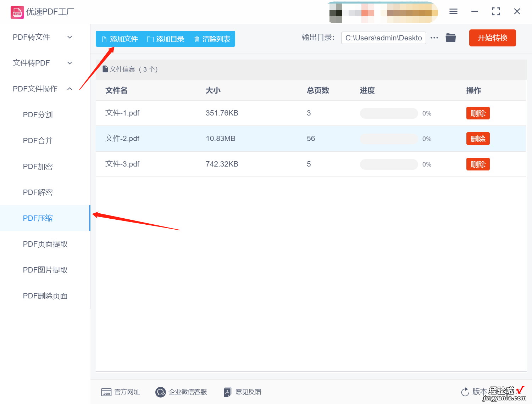The image size is (532, 404).
Task: Click the 总页数 column header
Action: pos(318,90)
